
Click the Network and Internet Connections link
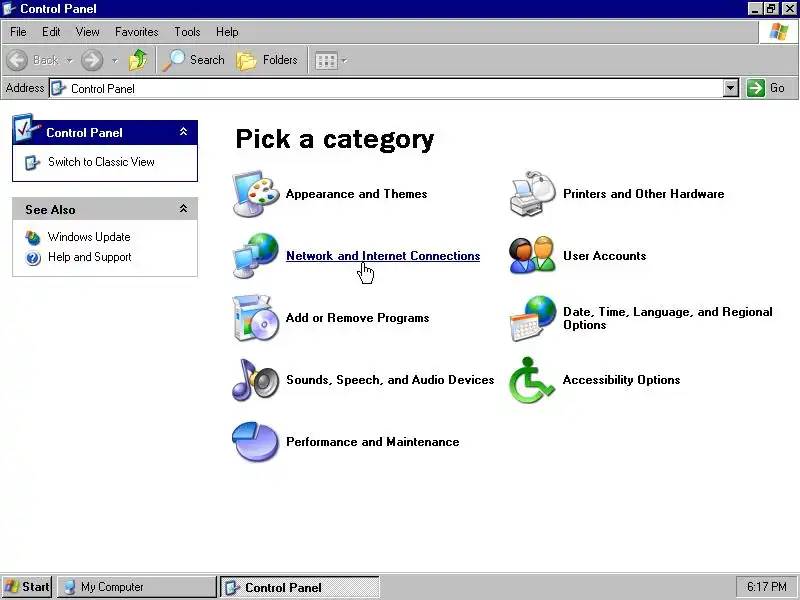pos(383,256)
